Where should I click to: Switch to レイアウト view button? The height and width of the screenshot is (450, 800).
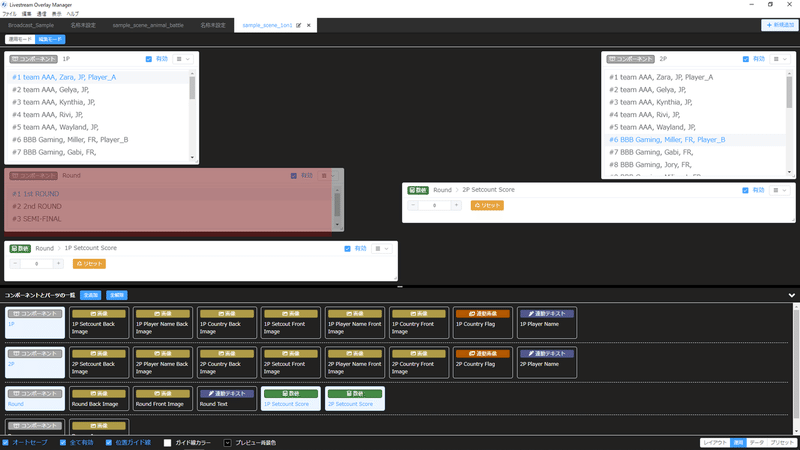click(x=715, y=442)
